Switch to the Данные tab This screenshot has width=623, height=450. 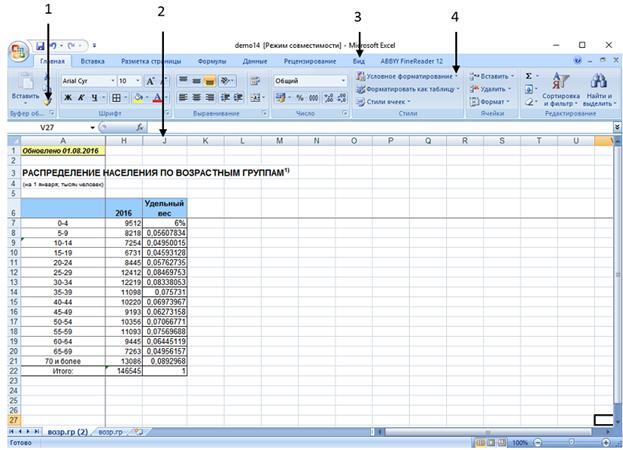(x=255, y=61)
